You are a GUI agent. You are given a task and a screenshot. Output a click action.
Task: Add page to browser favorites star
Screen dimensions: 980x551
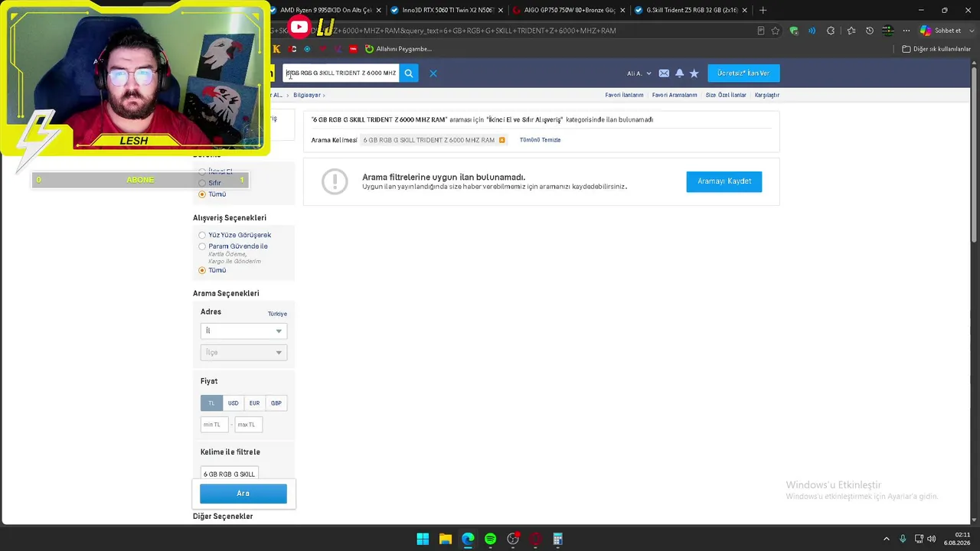(x=776, y=31)
